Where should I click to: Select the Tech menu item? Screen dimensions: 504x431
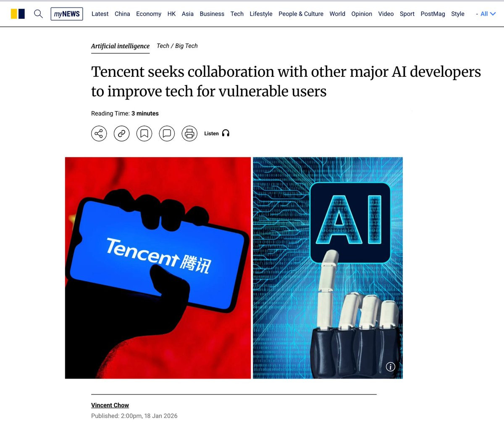tap(237, 14)
